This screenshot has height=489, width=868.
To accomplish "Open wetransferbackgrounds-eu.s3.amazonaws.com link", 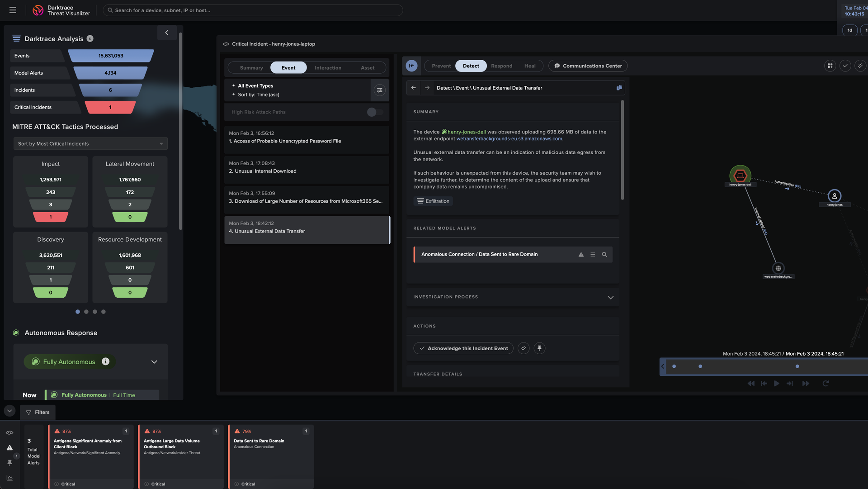I will 509,139.
